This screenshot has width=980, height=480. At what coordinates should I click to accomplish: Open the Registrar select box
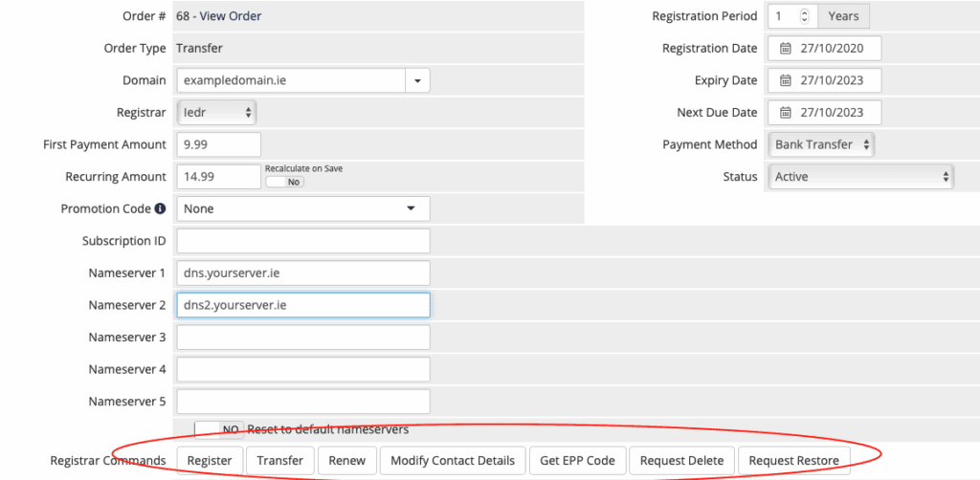[217, 113]
